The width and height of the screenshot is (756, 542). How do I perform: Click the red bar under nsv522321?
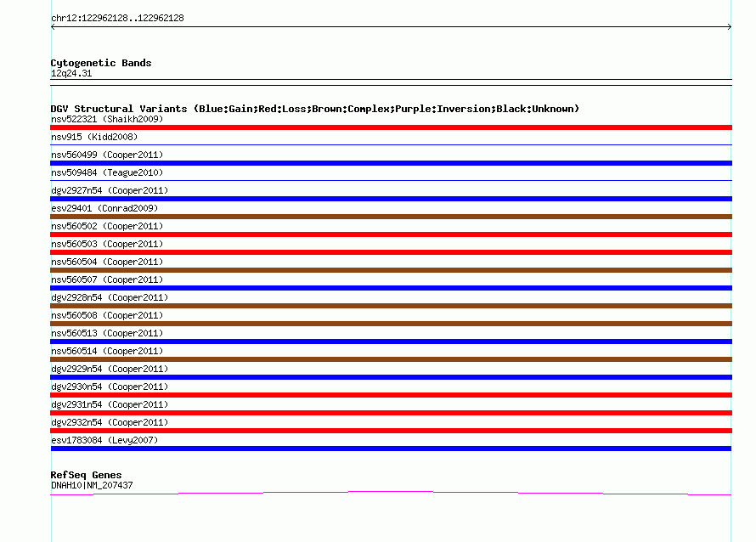(x=391, y=127)
